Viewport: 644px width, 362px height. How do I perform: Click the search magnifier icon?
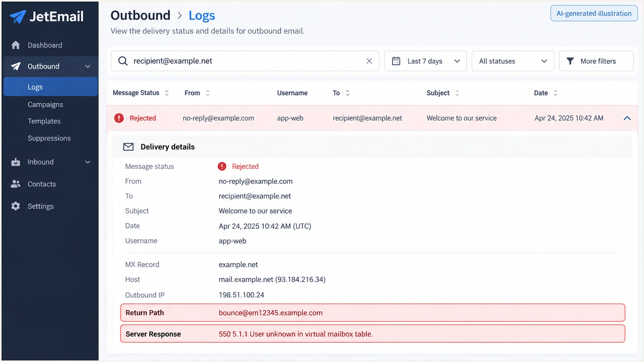(x=123, y=61)
